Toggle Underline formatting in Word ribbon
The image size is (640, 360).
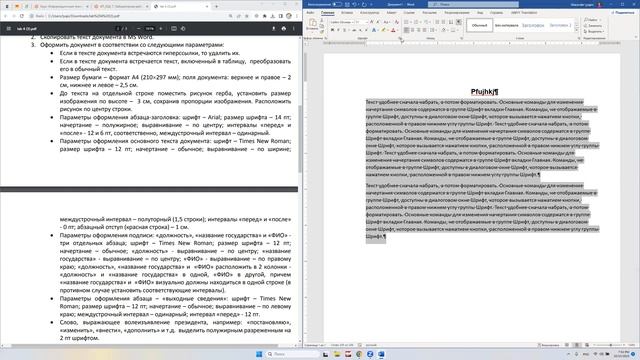click(x=344, y=30)
